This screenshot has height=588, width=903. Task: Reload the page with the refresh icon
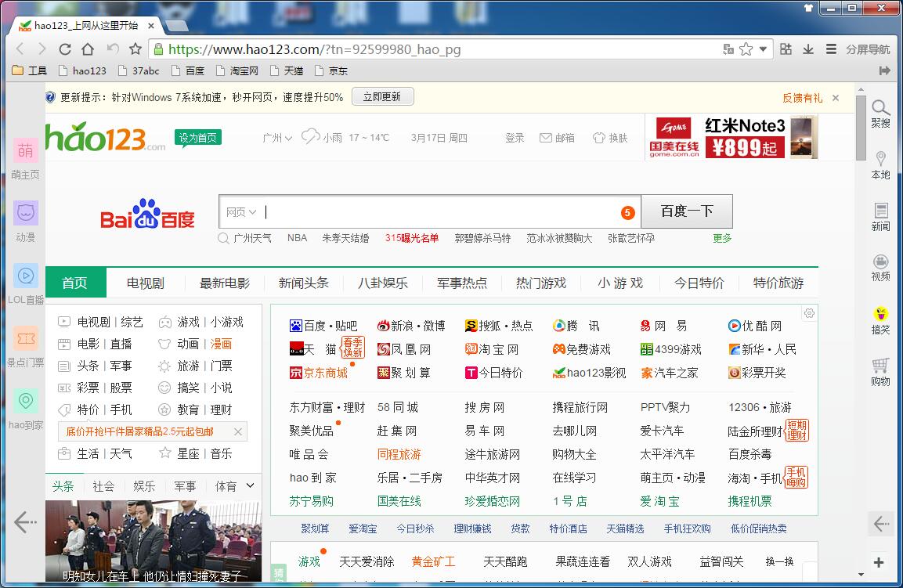pyautogui.click(x=65, y=49)
